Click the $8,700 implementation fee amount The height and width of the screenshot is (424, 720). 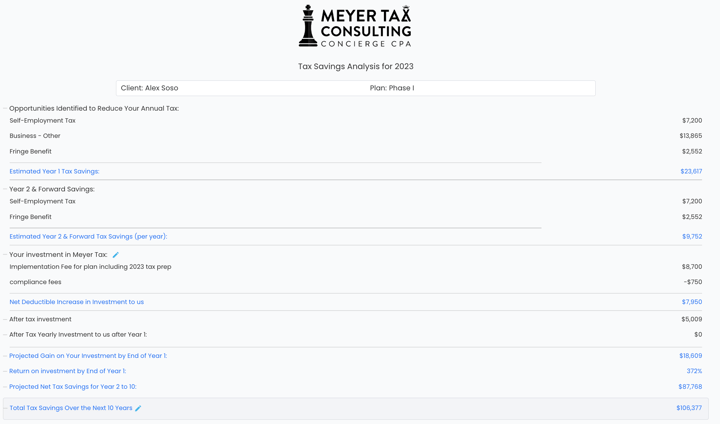tap(692, 267)
